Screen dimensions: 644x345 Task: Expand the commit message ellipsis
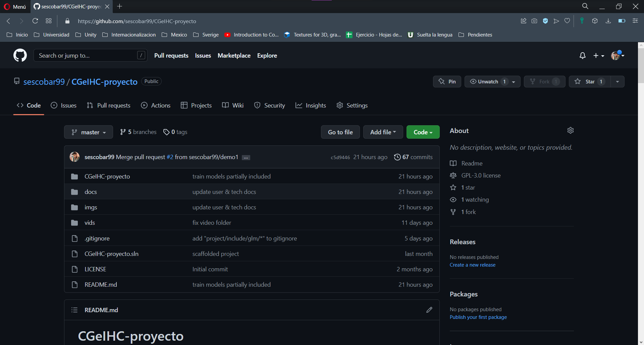coord(246,157)
